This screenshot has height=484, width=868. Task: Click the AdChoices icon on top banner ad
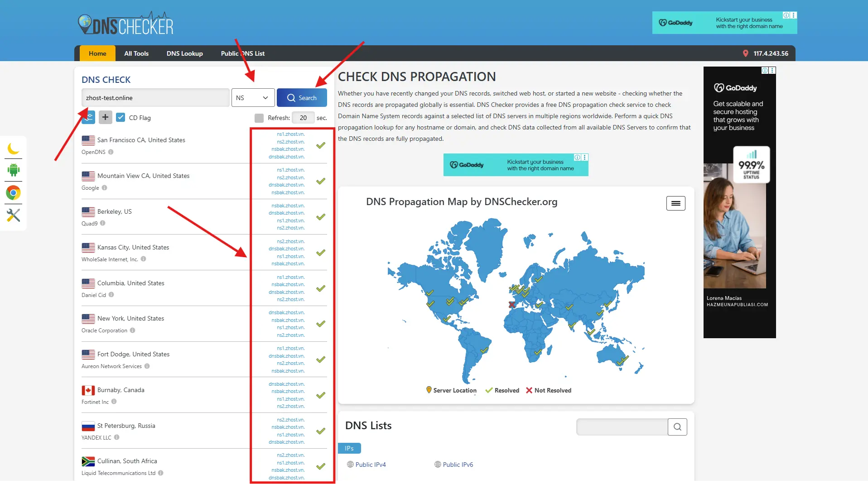(x=786, y=15)
